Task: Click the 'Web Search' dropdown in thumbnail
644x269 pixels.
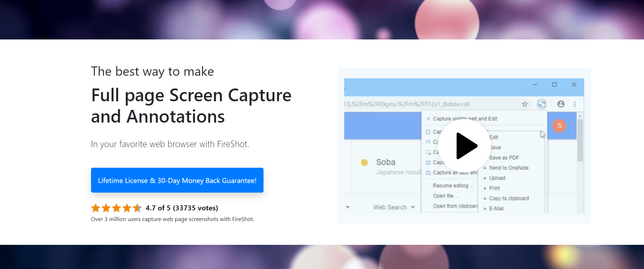Action: point(394,207)
